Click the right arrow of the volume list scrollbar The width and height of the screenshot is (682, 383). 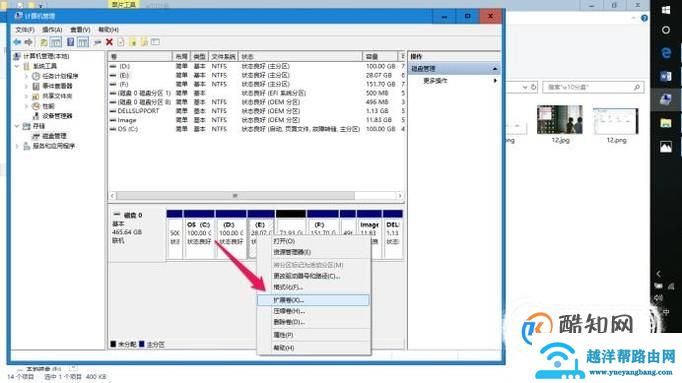tap(400, 196)
